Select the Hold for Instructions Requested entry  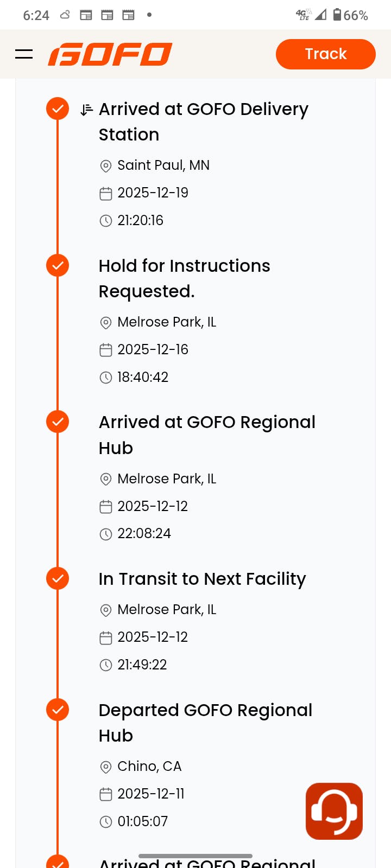pos(184,278)
